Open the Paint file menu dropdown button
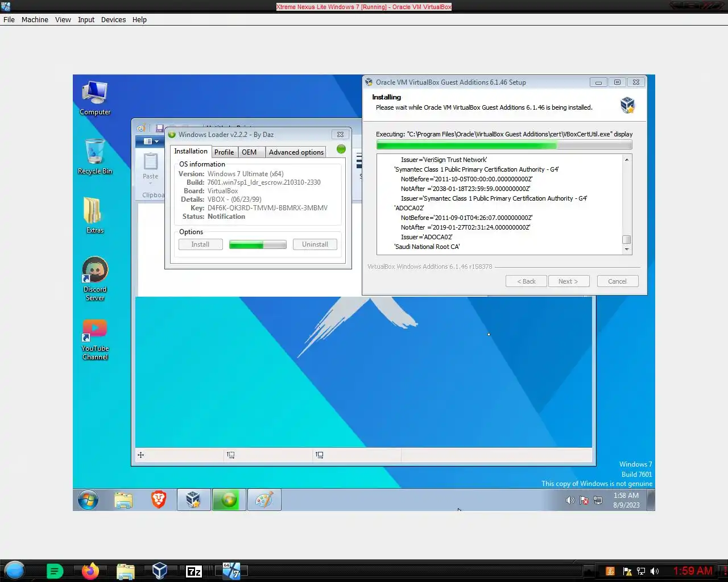This screenshot has width=728, height=582. 151,141
